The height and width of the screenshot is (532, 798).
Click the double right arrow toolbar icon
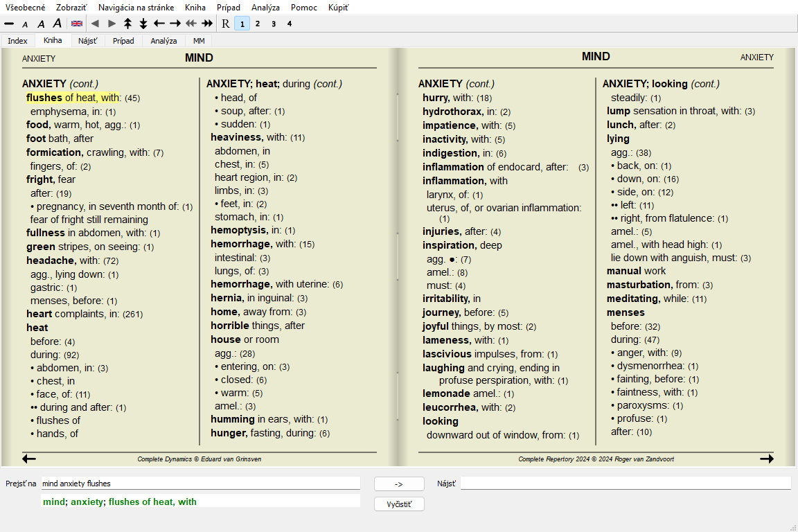(x=207, y=24)
